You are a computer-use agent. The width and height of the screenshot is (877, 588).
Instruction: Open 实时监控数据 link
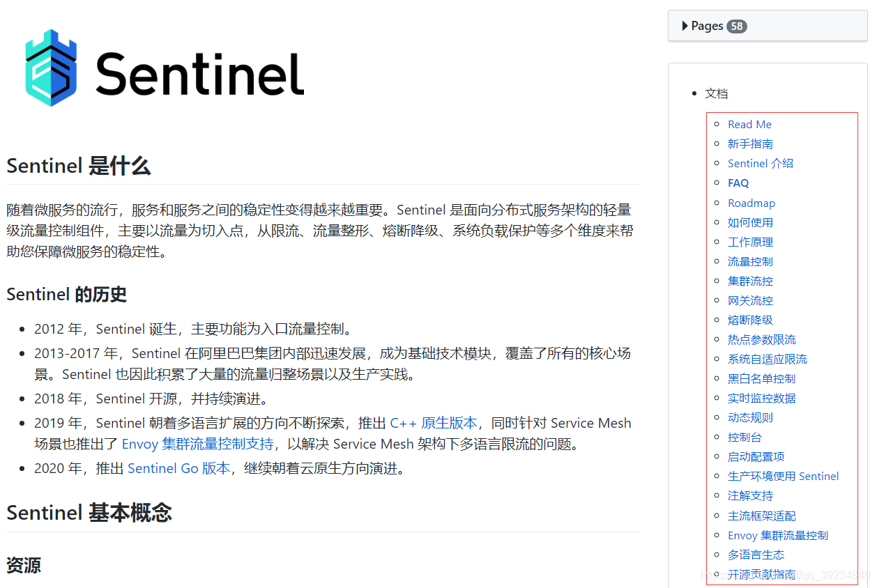[x=762, y=398]
